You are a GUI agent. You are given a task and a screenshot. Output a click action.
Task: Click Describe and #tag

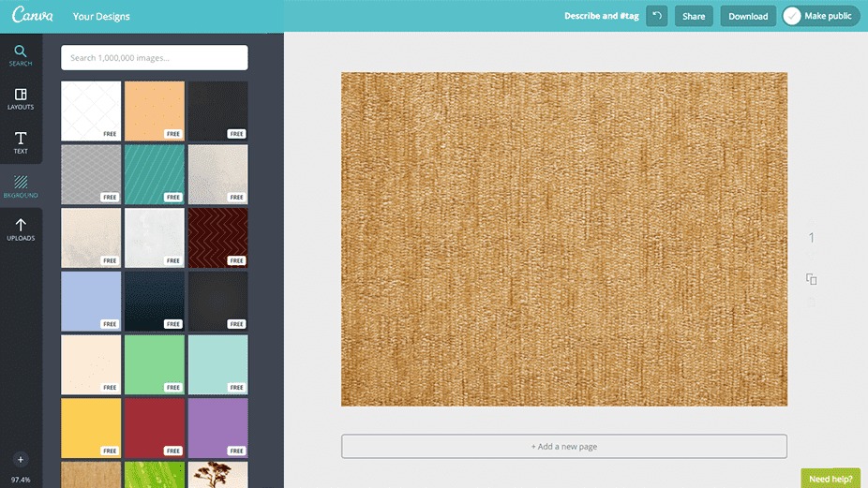(x=601, y=16)
